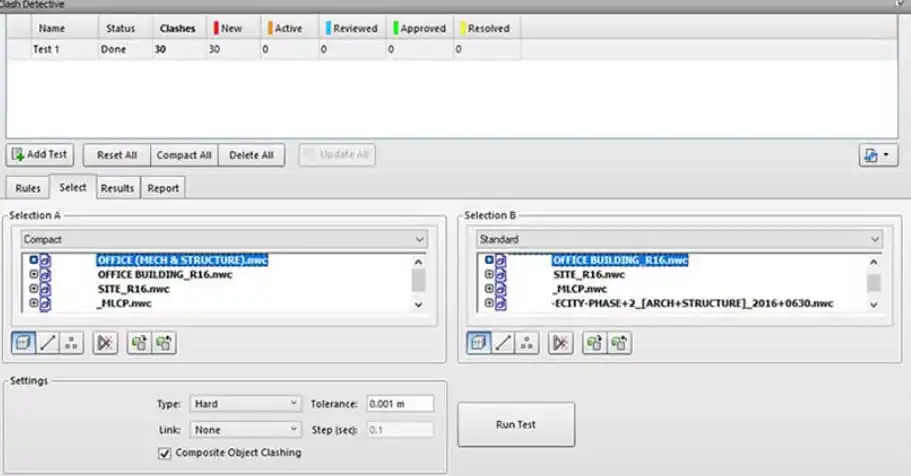
Task: Click file icon beside _MLCP.nwc in Selection B
Action: click(501, 289)
